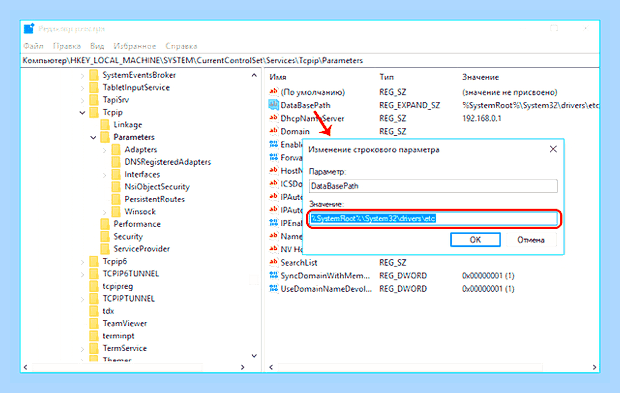Sort by the Тип column header
Screen dimensions: 620x393
386,77
